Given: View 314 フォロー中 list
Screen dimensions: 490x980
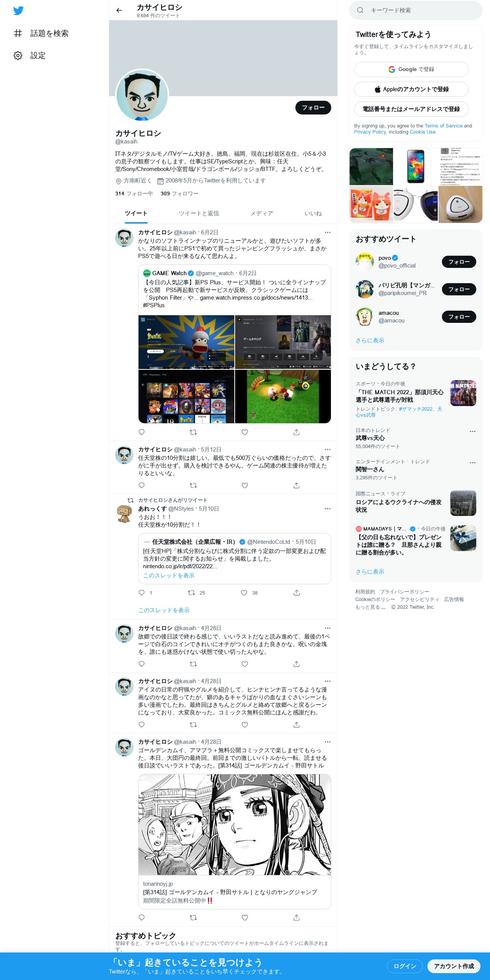Looking at the screenshot, I should click(x=134, y=193).
